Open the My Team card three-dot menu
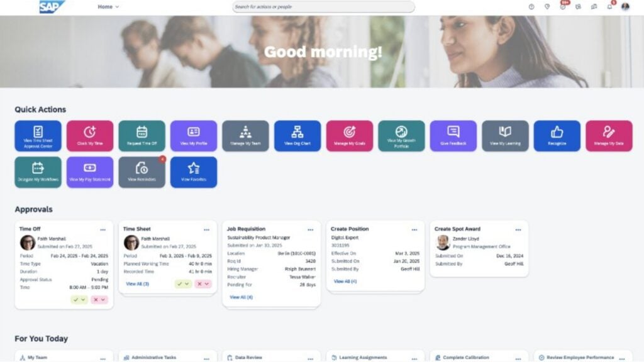The width and height of the screenshot is (644, 362). (x=103, y=359)
